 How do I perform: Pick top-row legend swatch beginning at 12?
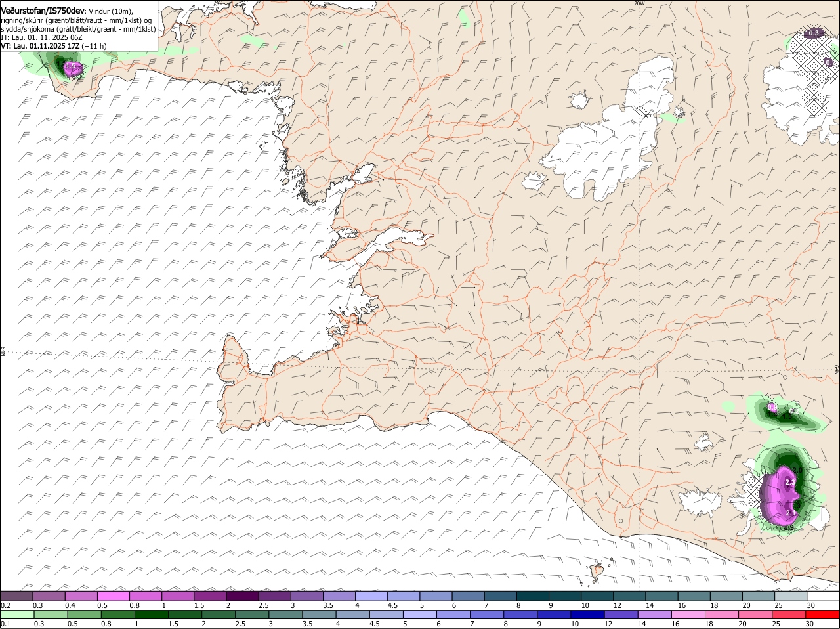pos(630,596)
